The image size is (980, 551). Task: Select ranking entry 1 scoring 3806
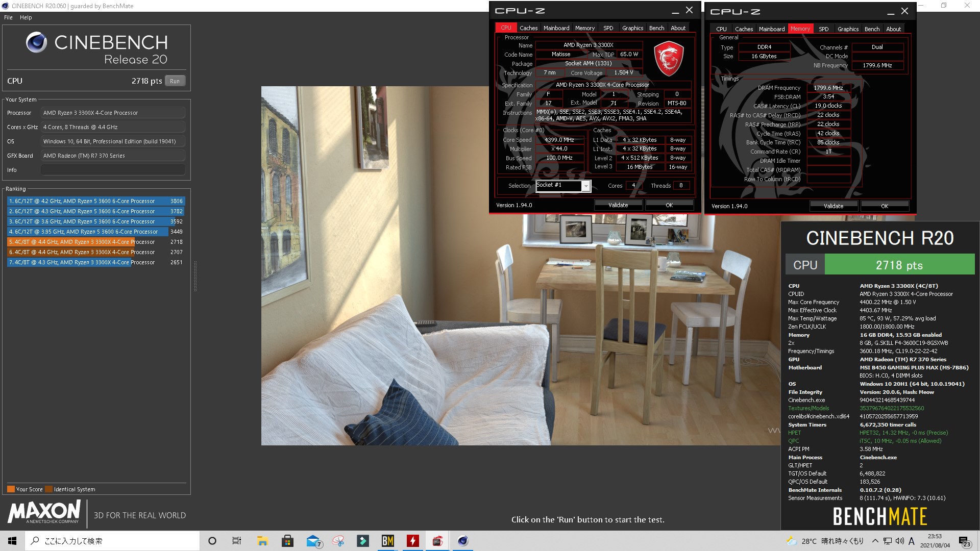click(x=96, y=201)
